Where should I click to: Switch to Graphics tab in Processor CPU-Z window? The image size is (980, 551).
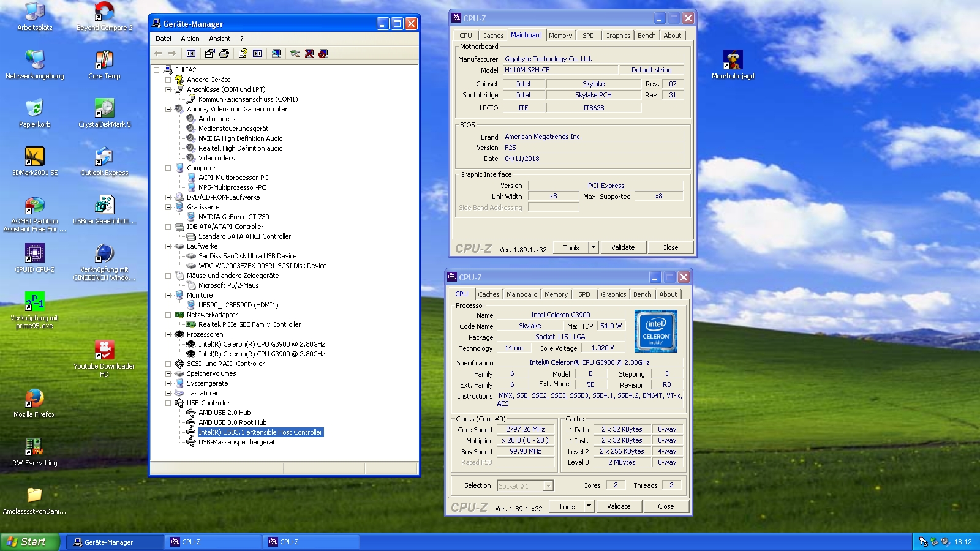[614, 294]
